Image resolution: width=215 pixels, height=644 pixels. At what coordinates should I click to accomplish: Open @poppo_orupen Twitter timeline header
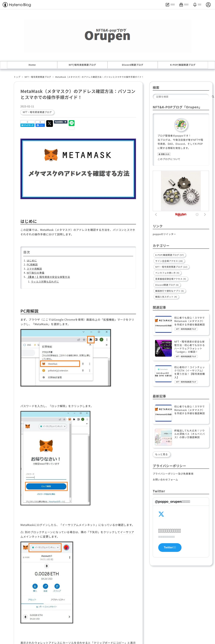click(x=172, y=502)
